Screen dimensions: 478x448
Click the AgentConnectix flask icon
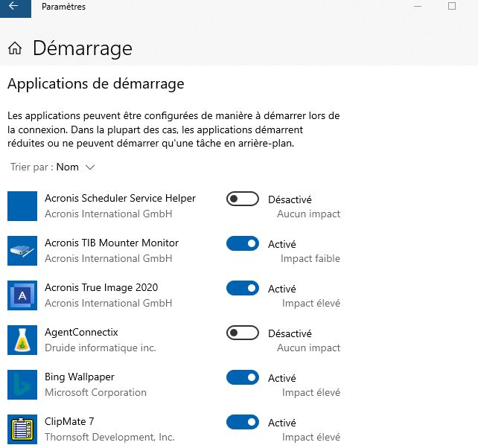point(22,340)
